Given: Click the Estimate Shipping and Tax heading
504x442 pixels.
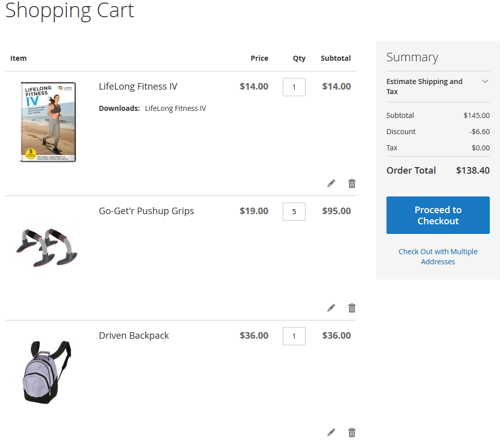Looking at the screenshot, I should tap(424, 87).
